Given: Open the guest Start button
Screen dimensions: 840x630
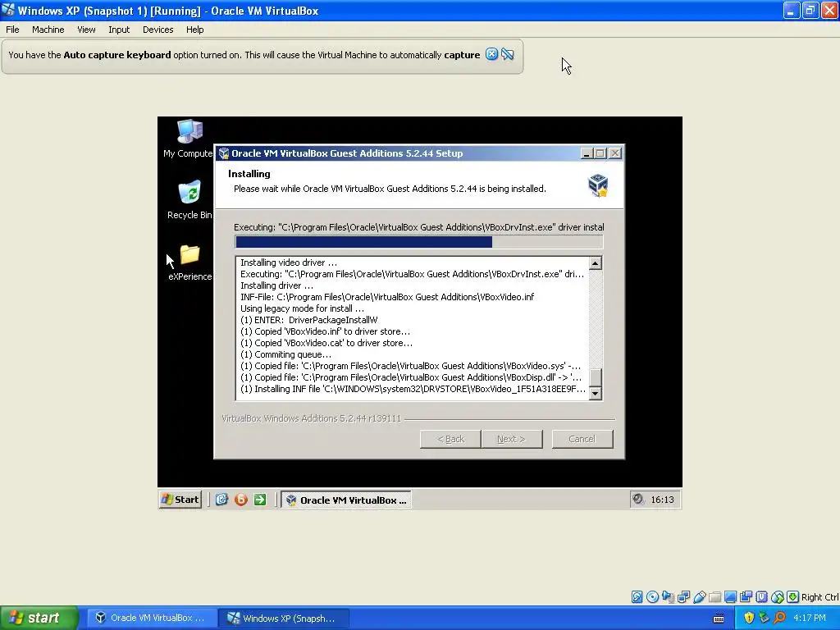Looking at the screenshot, I should 180,500.
